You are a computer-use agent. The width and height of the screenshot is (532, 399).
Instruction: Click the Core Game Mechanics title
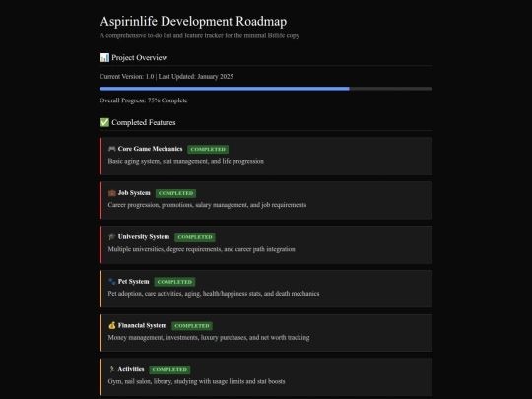(x=151, y=149)
